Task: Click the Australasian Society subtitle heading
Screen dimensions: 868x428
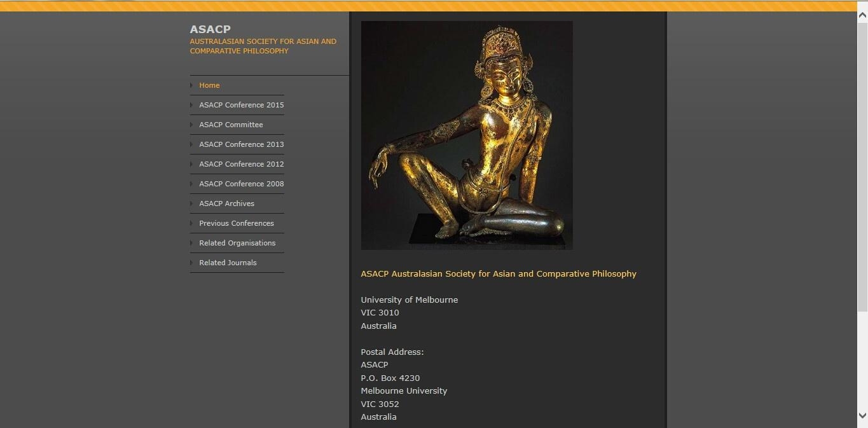Action: [263, 46]
